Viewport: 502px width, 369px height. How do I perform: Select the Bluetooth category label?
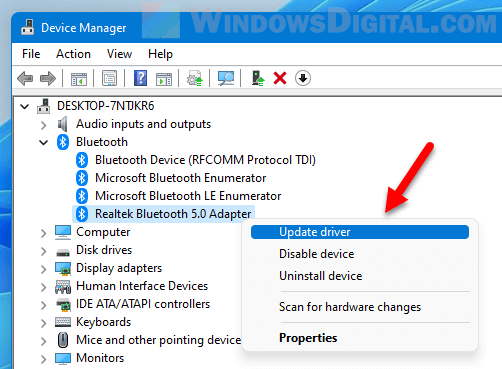102,142
